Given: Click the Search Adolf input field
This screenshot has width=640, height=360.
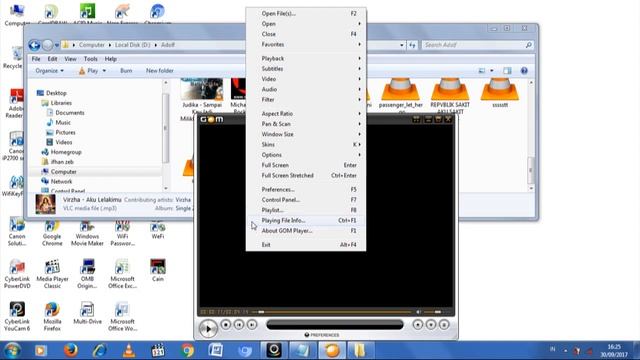Looking at the screenshot, I should click(x=477, y=45).
